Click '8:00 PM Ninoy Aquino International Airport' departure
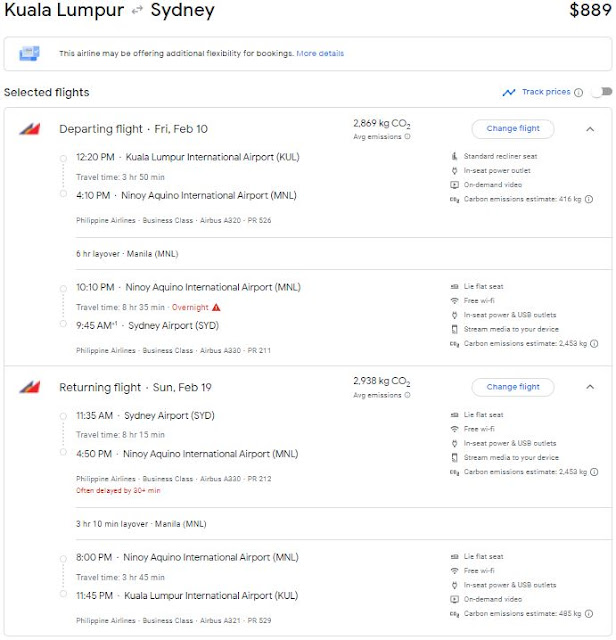The height and width of the screenshot is (640, 616). pos(187,558)
